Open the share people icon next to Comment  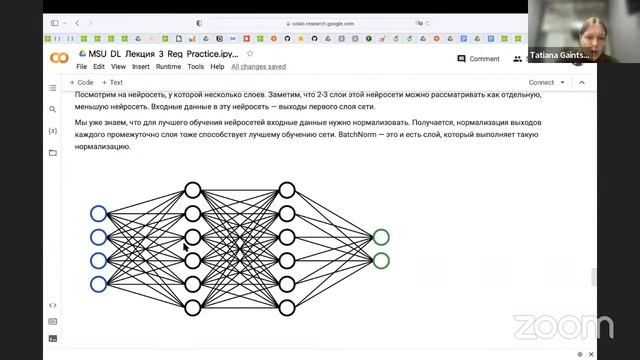coord(518,59)
